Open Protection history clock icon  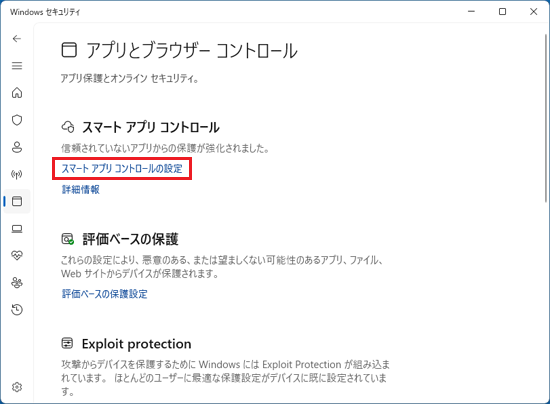click(17, 309)
